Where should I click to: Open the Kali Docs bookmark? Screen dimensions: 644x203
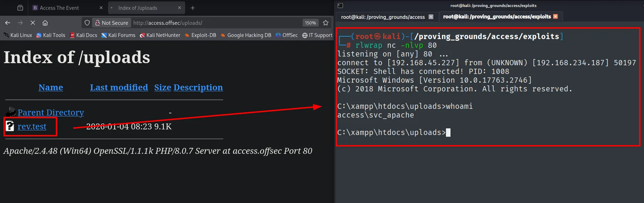coord(84,35)
